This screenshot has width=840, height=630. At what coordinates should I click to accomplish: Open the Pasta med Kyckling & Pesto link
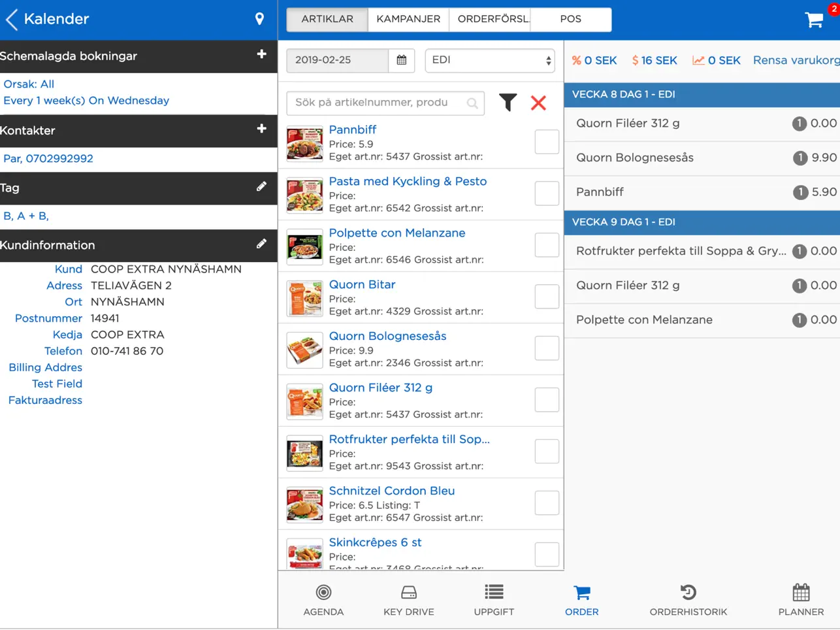(408, 181)
